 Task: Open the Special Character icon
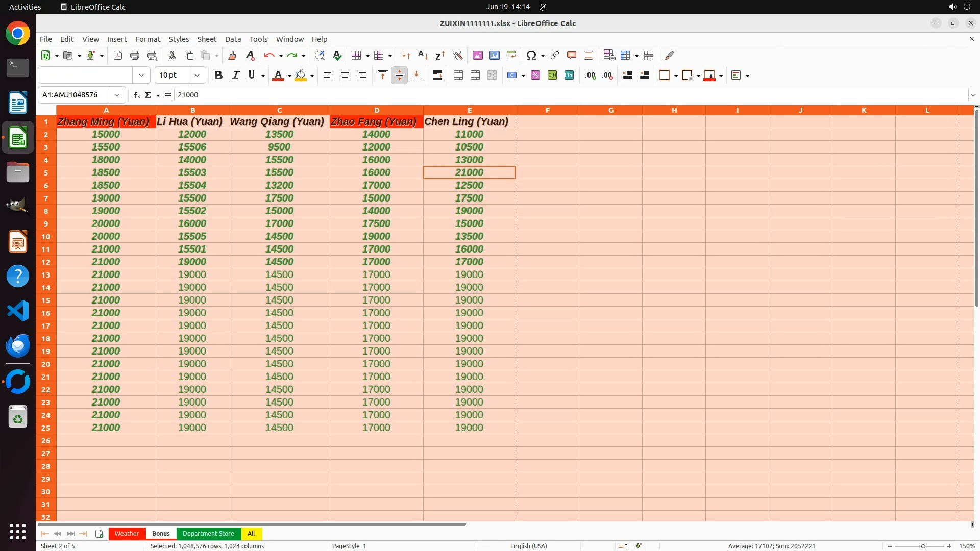531,55
